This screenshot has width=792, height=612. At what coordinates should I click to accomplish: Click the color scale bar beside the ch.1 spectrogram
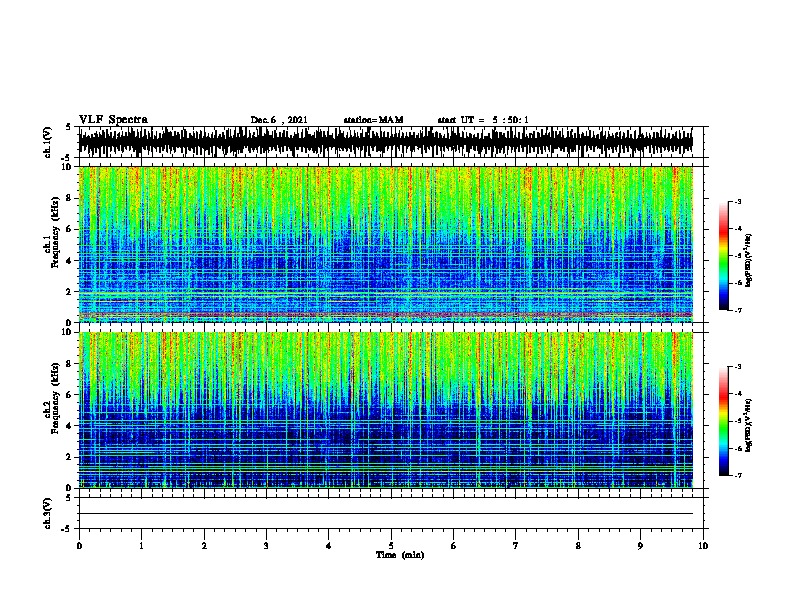click(724, 256)
